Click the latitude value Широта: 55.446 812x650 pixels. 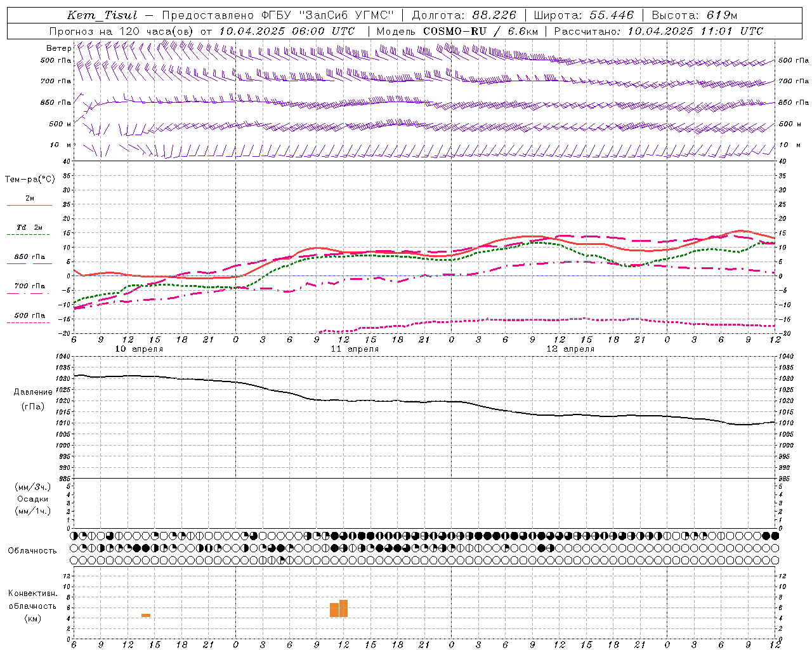(584, 15)
